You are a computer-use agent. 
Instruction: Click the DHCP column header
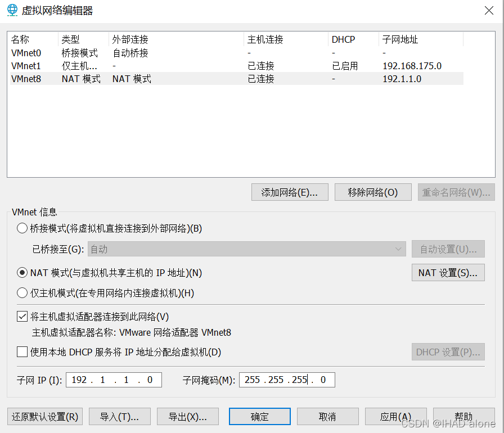tap(354, 39)
